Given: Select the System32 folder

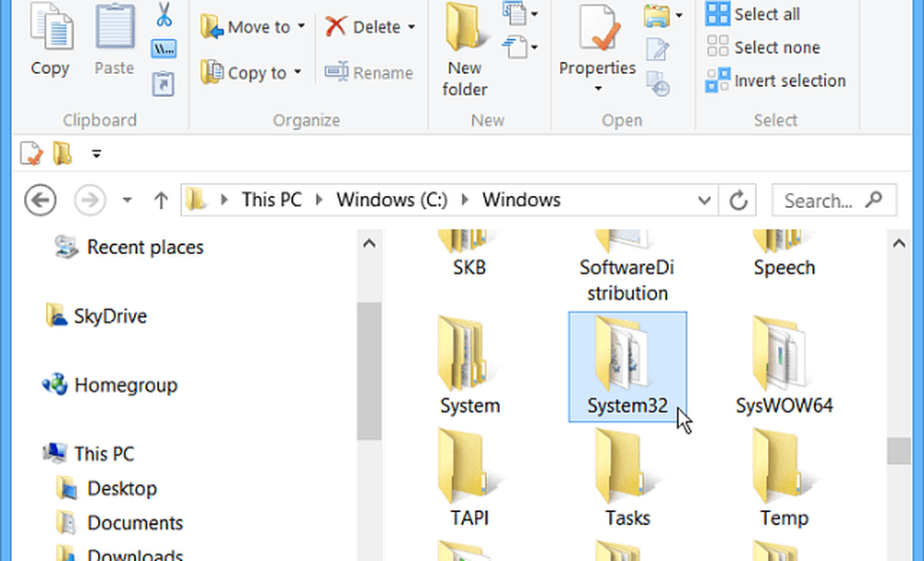Looking at the screenshot, I should [627, 367].
